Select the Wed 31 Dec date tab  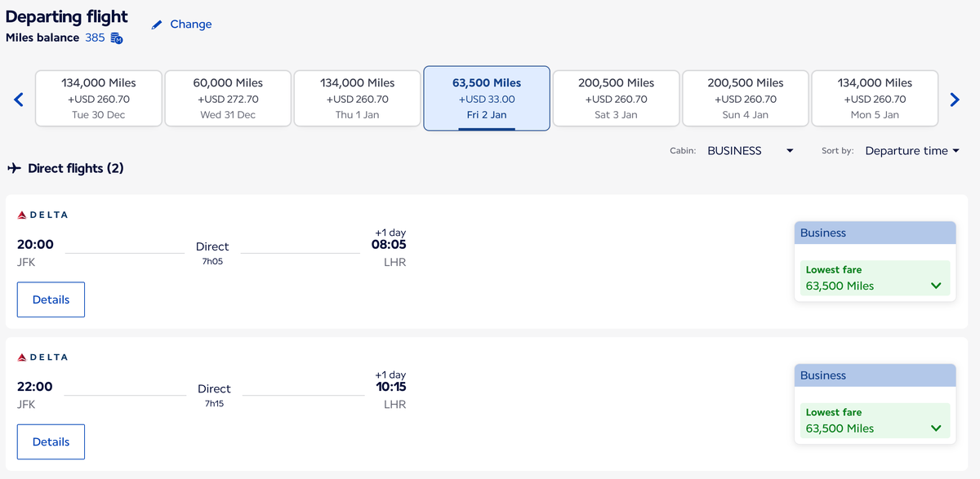228,99
